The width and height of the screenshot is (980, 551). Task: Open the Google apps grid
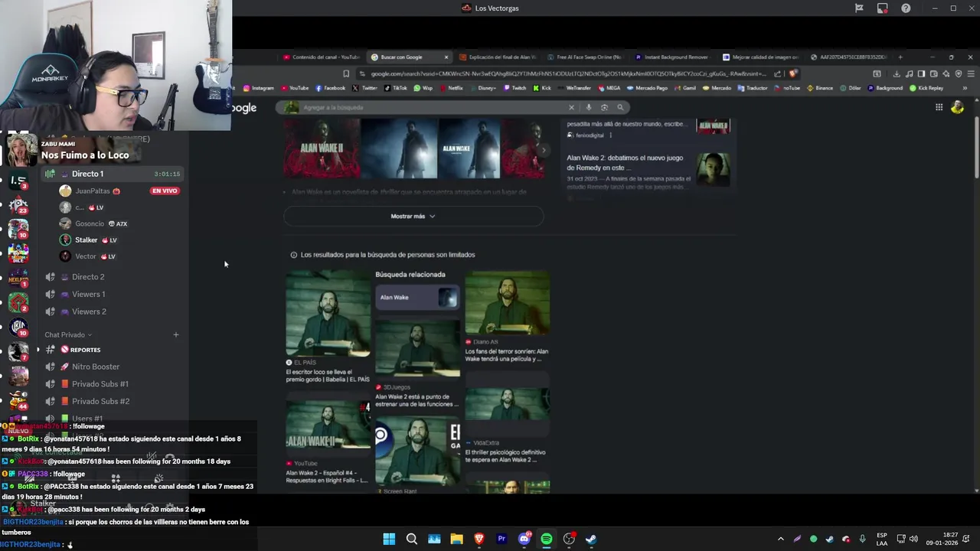[939, 107]
